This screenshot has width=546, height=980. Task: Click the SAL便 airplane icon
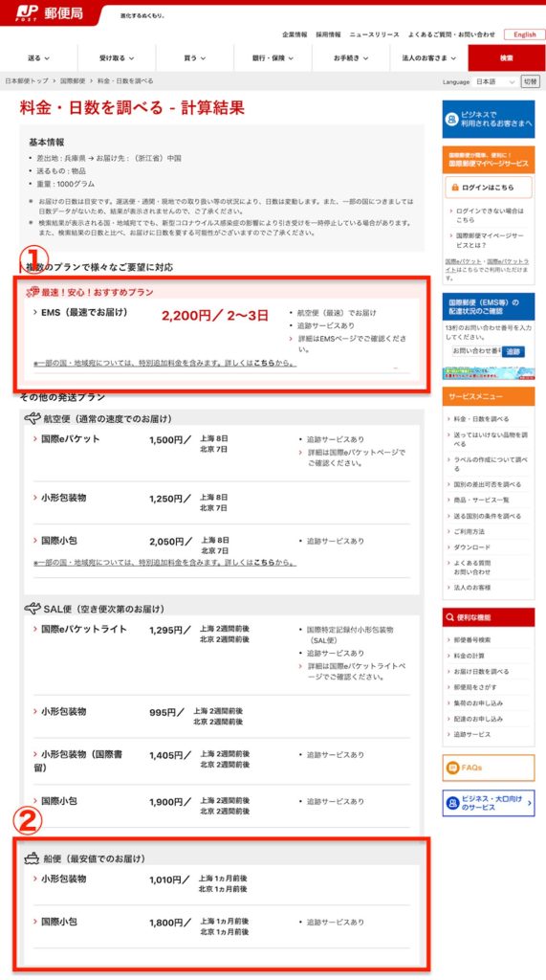click(x=32, y=608)
